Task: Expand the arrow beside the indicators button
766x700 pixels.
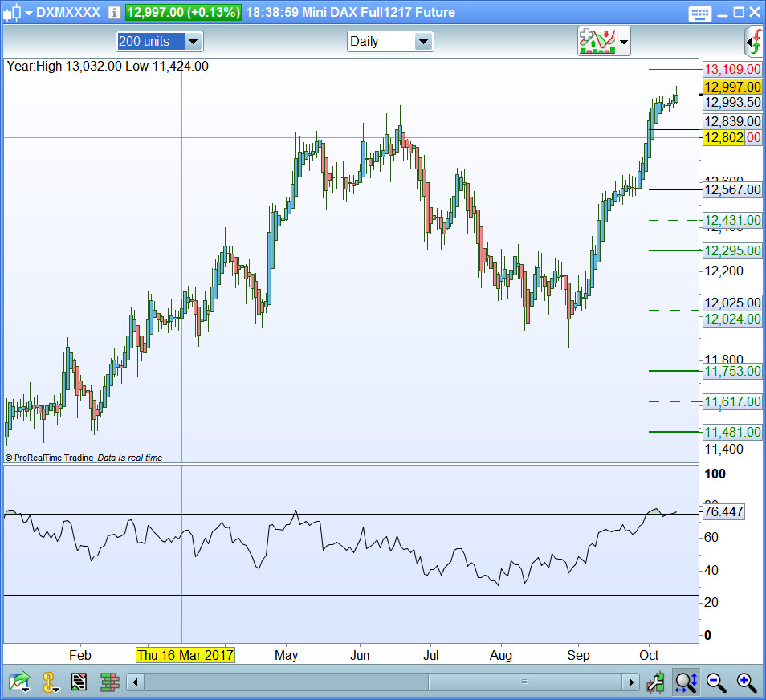Action: (623, 42)
